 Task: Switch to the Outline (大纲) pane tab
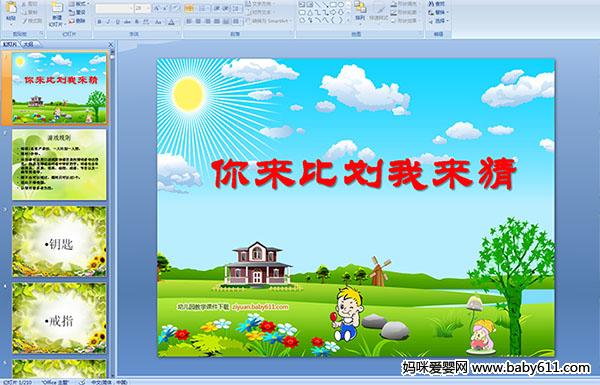point(29,44)
